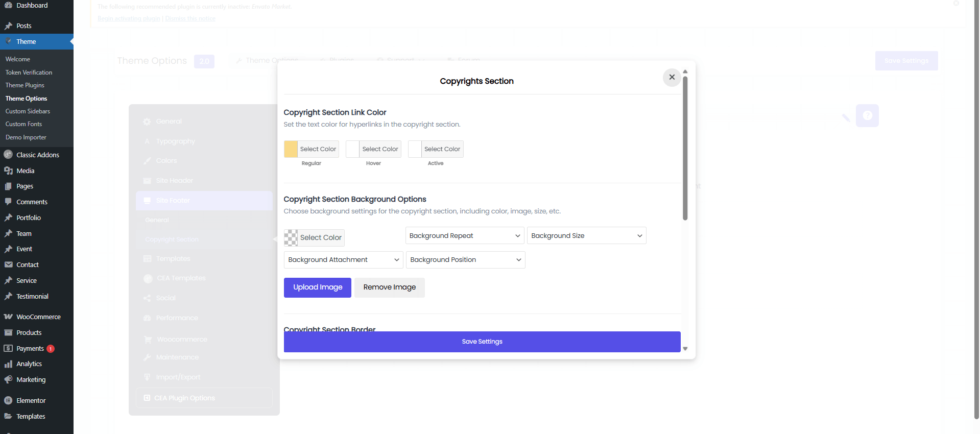The height and width of the screenshot is (434, 980).
Task: Expand the Background Attachment dropdown
Action: 343,259
